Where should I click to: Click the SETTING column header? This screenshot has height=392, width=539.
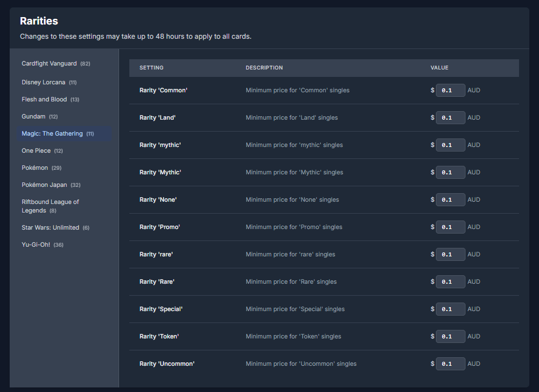point(151,68)
